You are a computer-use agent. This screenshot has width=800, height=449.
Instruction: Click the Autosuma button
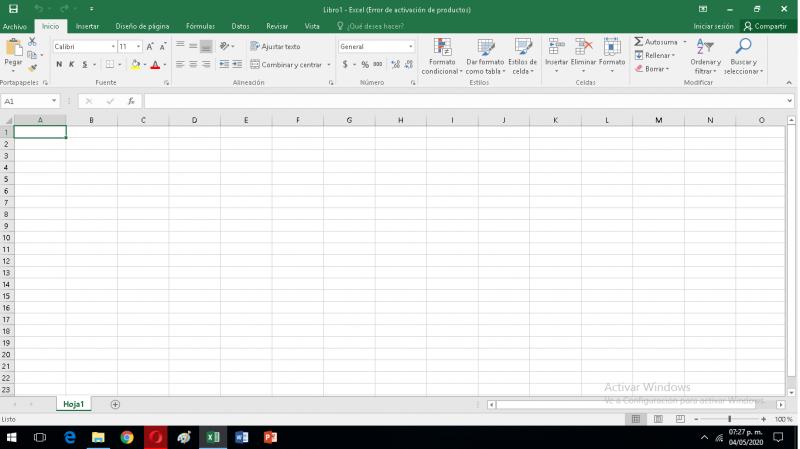(656, 42)
